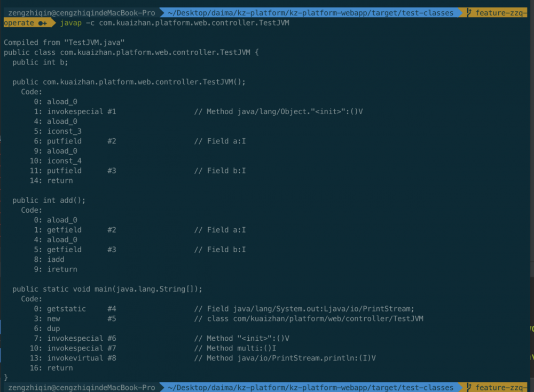Click the '6: dup' instruction

click(47, 329)
